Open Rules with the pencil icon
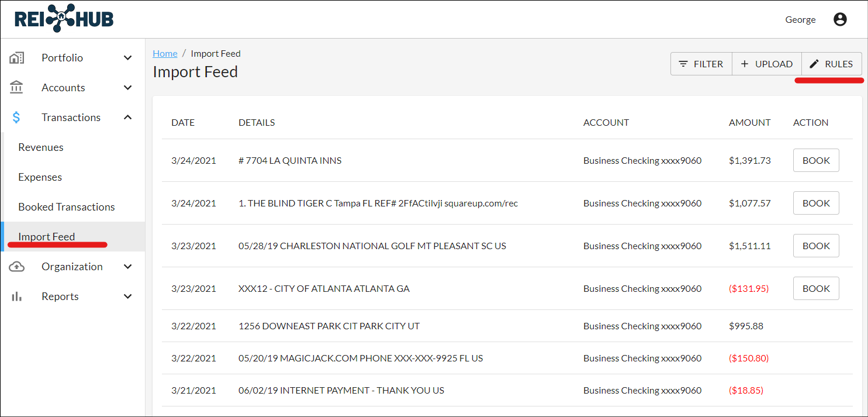 click(x=831, y=64)
